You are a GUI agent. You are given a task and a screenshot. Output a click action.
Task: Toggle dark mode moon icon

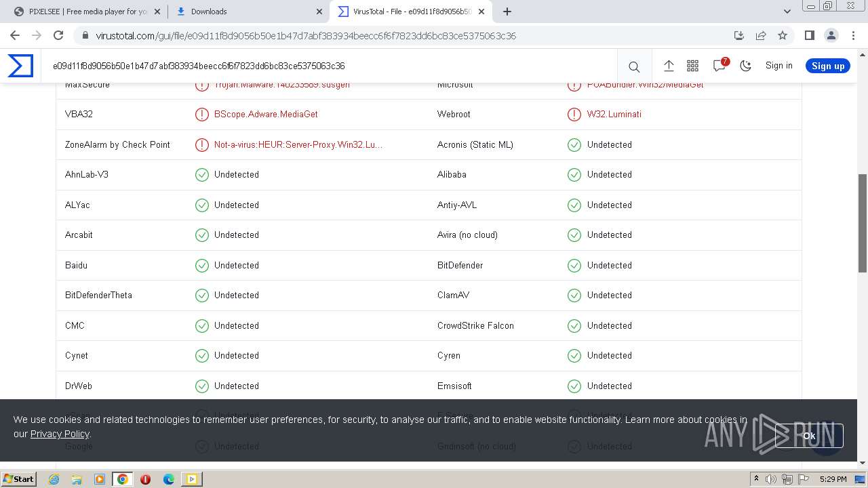[x=746, y=66]
